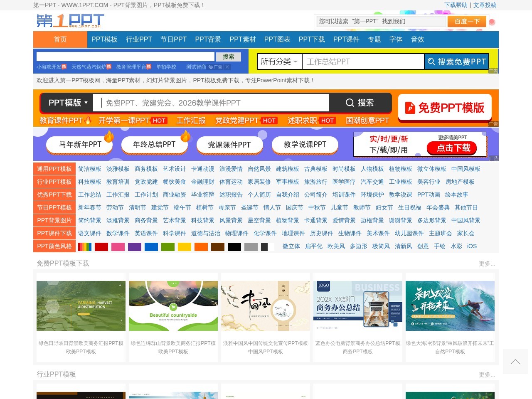Click the back-to-top arrow at bottom right

point(515,362)
